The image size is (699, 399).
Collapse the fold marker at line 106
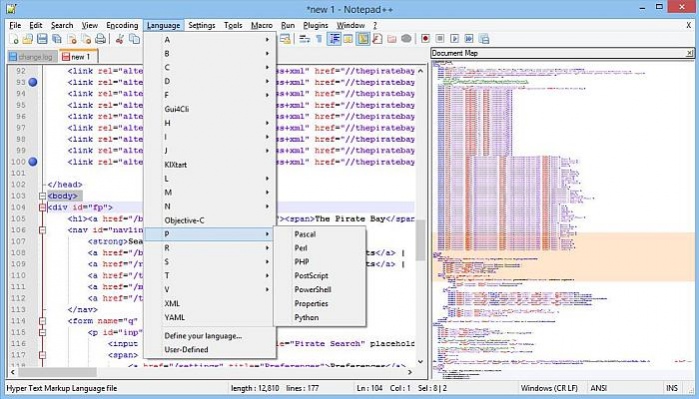[x=42, y=230]
